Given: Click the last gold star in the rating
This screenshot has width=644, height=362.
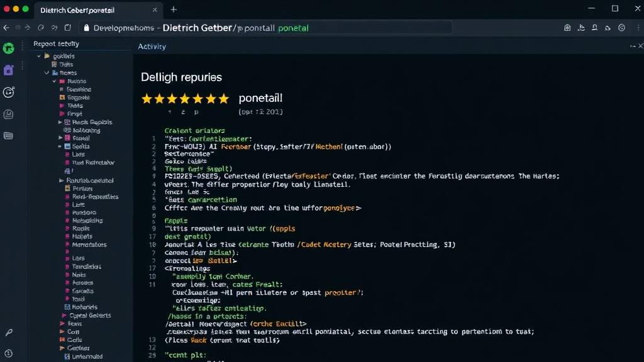Looking at the screenshot, I should click(x=223, y=99).
